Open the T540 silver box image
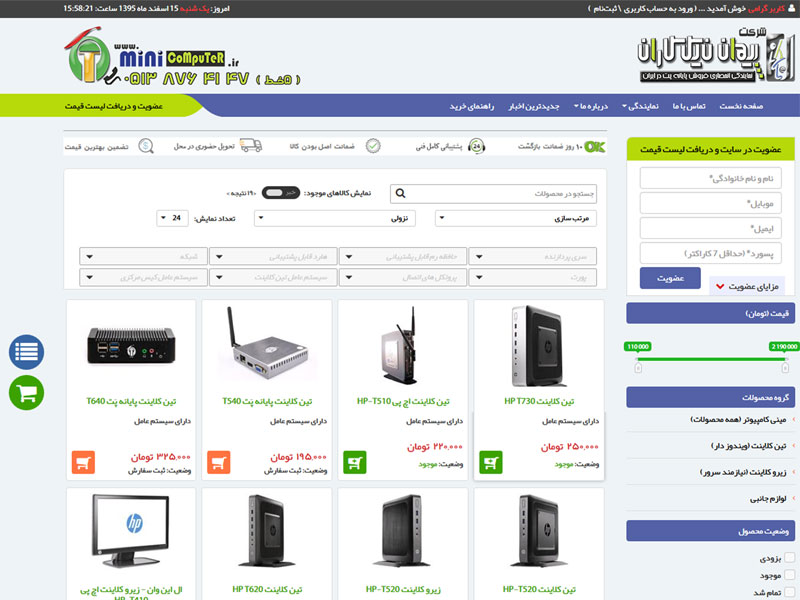The height and width of the screenshot is (600, 800). click(267, 342)
